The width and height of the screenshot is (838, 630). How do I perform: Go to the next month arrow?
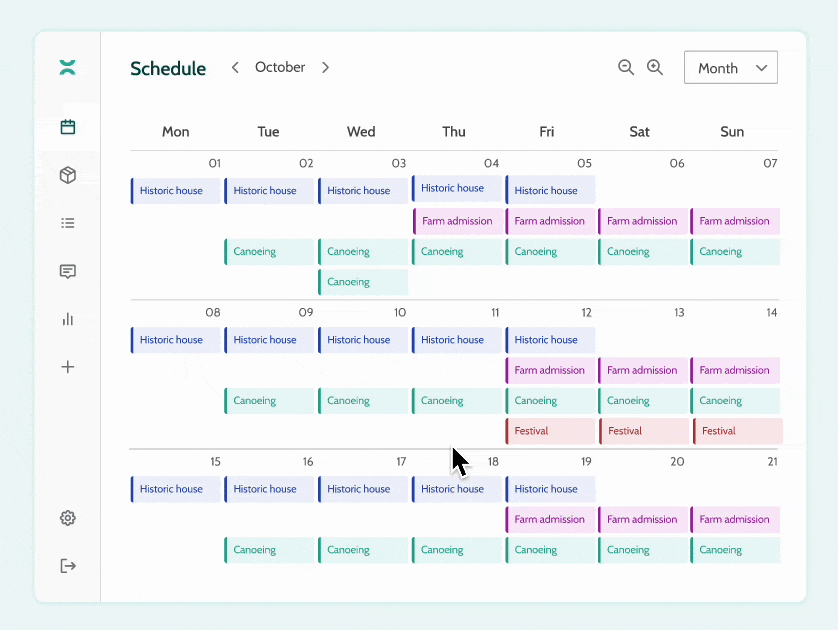tap(325, 67)
